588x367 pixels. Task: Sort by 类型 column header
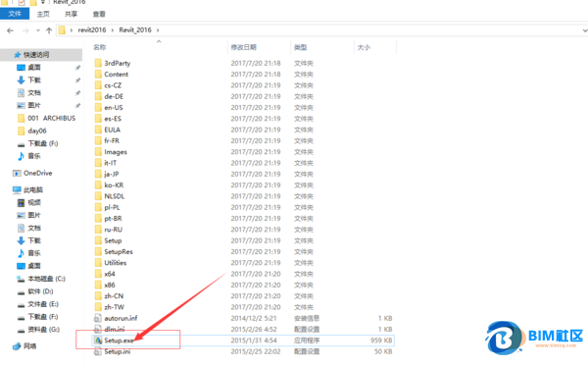pyautogui.click(x=301, y=47)
